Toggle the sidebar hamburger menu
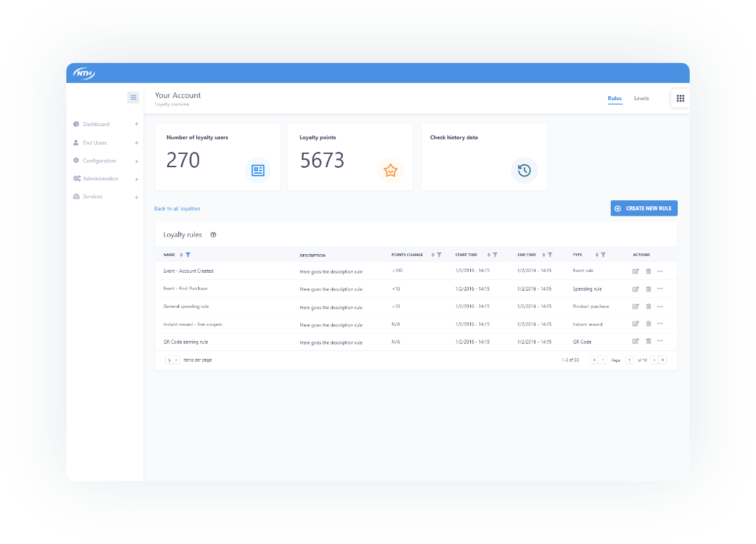 tap(133, 97)
